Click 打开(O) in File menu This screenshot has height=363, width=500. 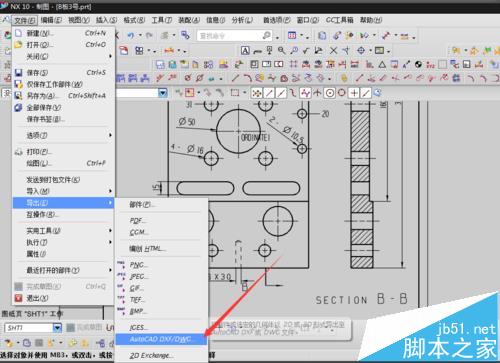tap(63, 45)
